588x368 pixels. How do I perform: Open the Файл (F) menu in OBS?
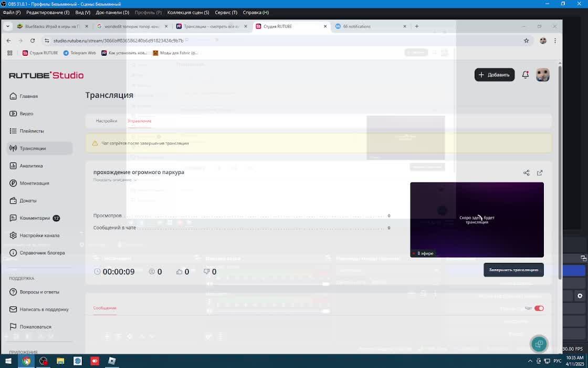(12, 13)
